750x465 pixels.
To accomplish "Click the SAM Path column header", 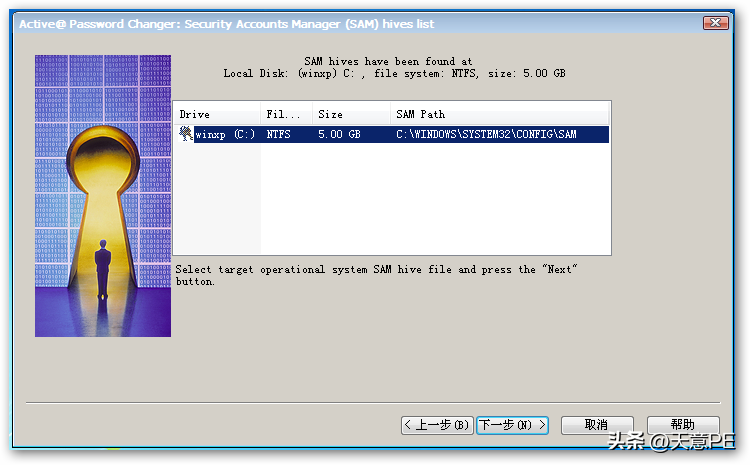I will pyautogui.click(x=499, y=114).
